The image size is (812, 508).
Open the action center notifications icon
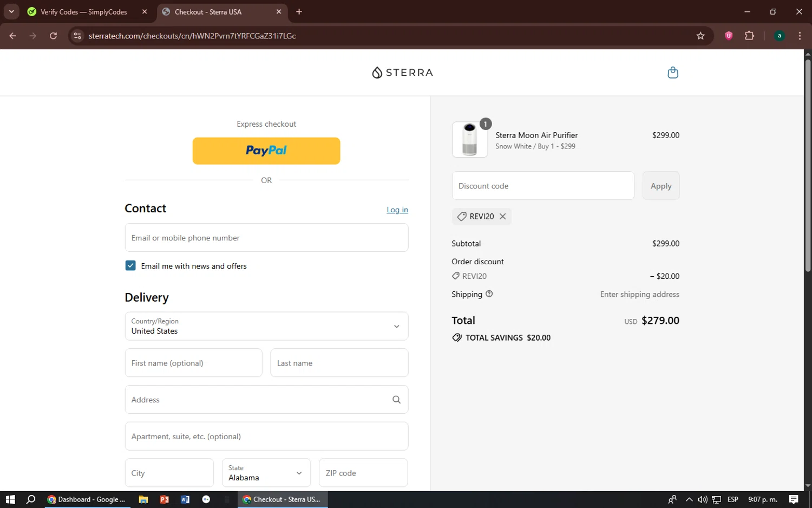[794, 499]
